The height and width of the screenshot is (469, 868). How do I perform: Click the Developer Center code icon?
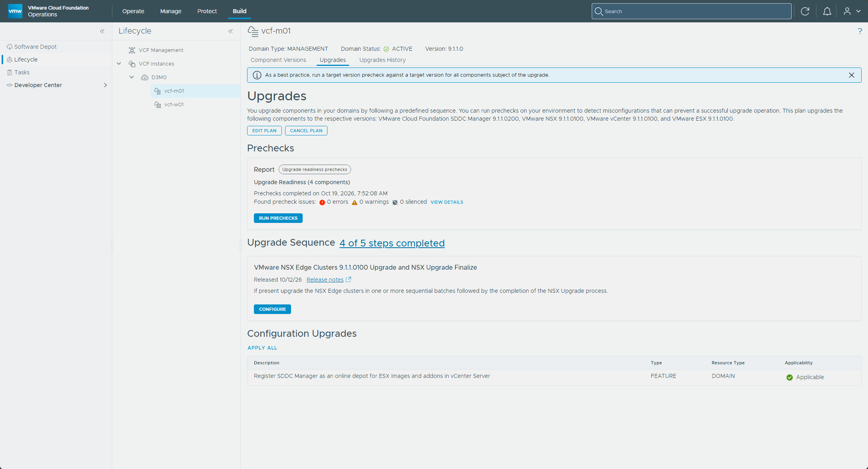10,85
